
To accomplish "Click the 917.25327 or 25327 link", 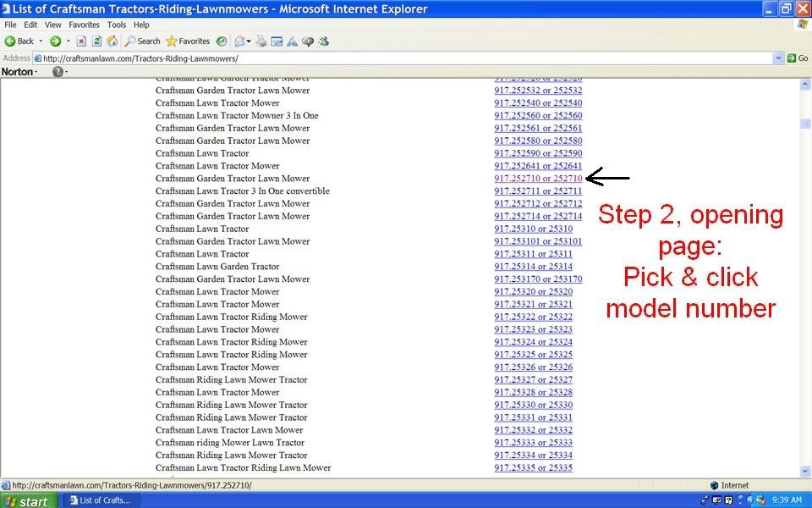I will (x=534, y=379).
